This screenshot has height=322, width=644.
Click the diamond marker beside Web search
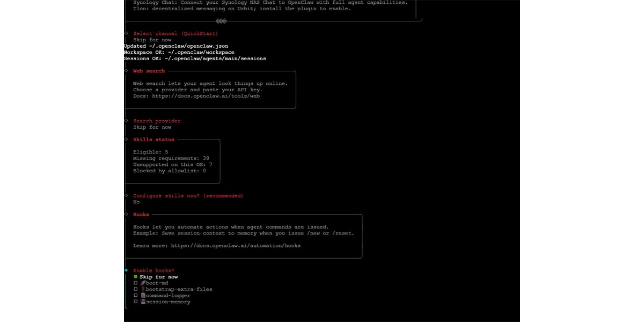tap(127, 71)
